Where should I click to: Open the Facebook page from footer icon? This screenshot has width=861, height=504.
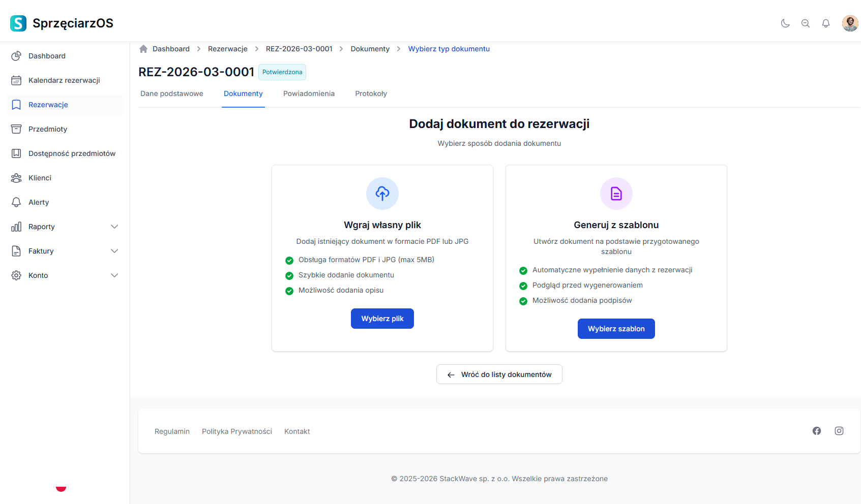pyautogui.click(x=817, y=431)
